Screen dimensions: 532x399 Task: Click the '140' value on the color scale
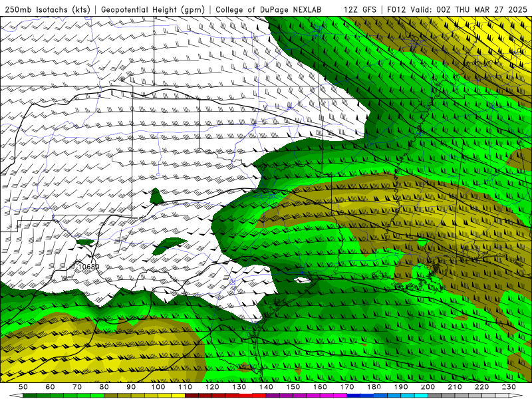click(266, 387)
